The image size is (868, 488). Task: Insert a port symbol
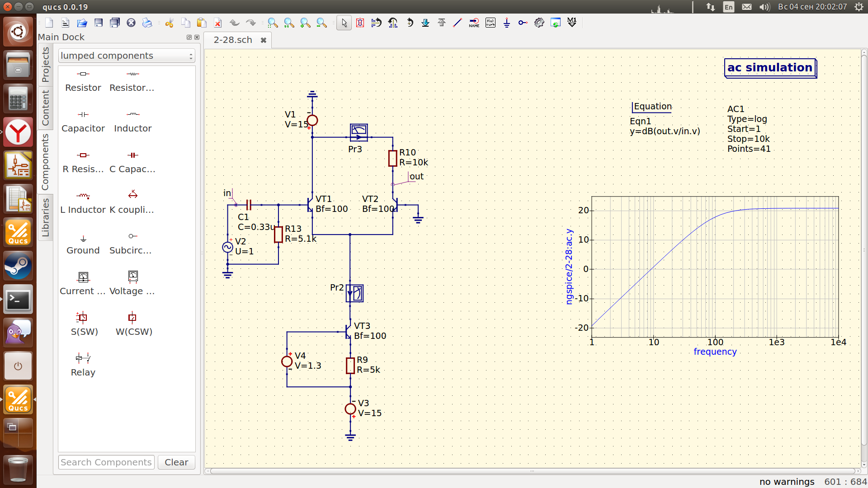coord(523,23)
